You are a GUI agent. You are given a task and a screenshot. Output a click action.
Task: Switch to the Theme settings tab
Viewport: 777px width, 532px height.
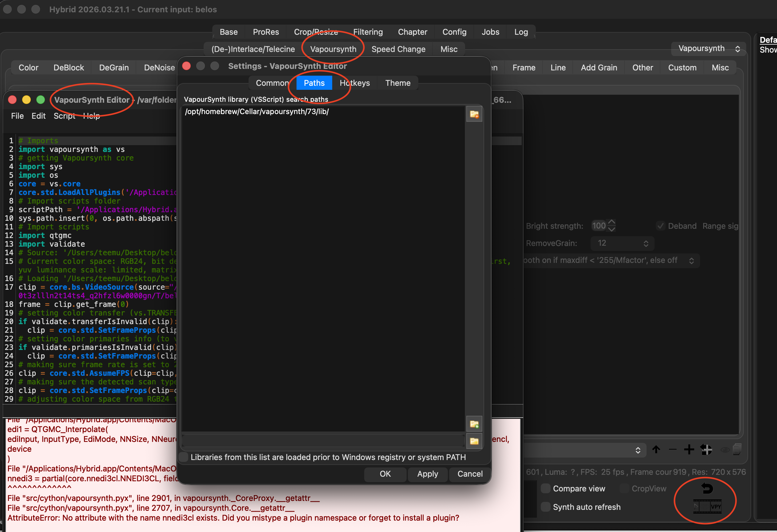397,83
